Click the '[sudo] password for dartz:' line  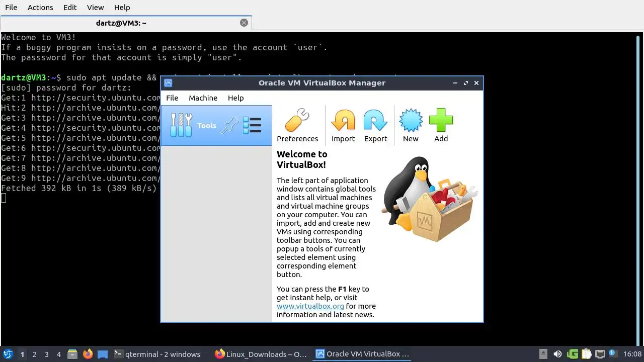66,87
